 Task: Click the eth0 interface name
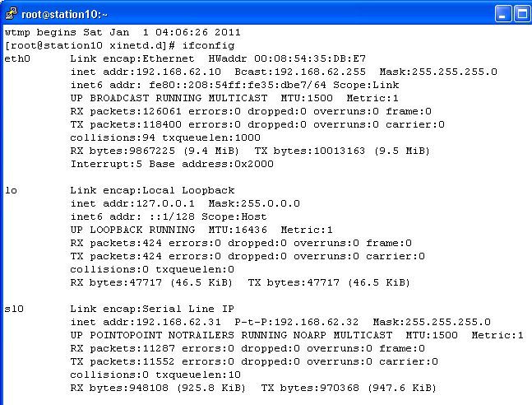(17, 58)
